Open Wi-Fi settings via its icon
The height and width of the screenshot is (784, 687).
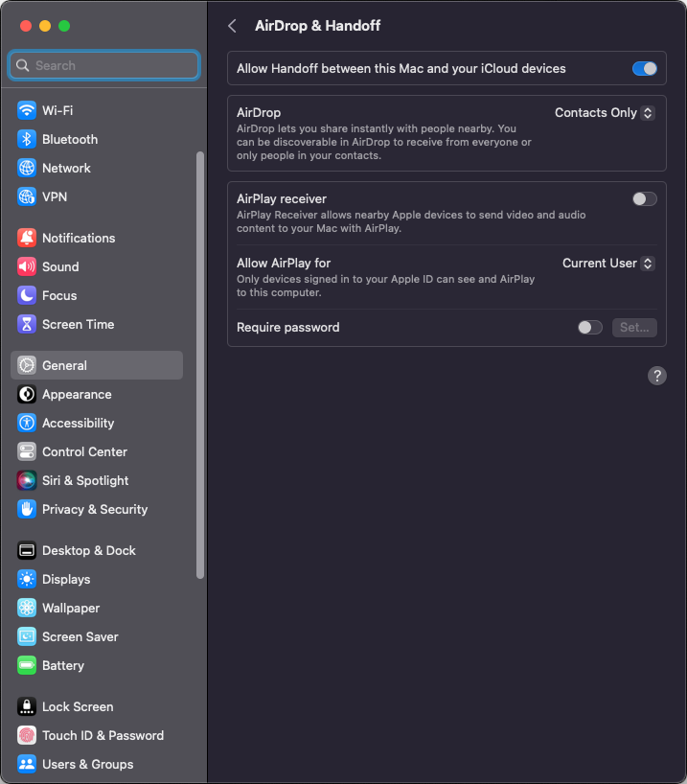tap(27, 110)
